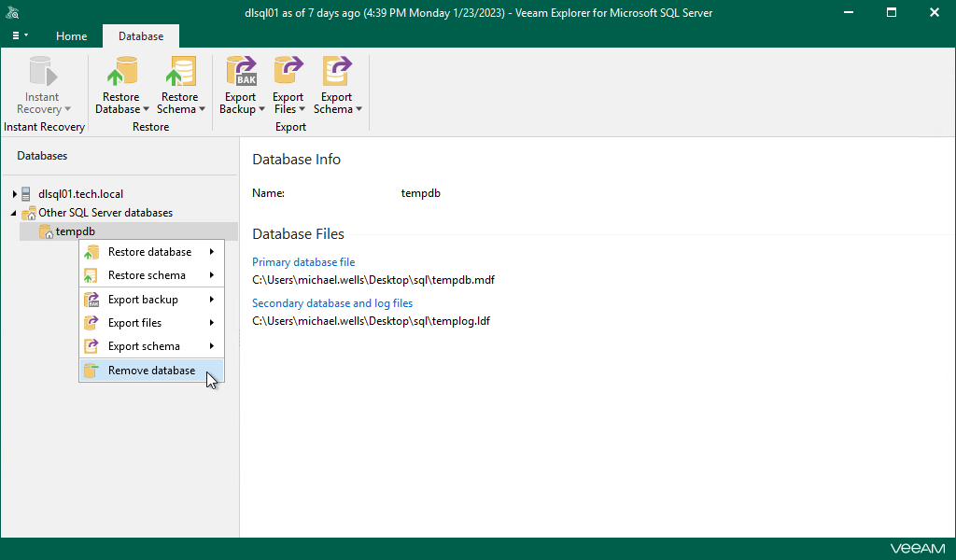Open the Export Schema dropdown arrow
The width and height of the screenshot is (956, 560).
(359, 109)
